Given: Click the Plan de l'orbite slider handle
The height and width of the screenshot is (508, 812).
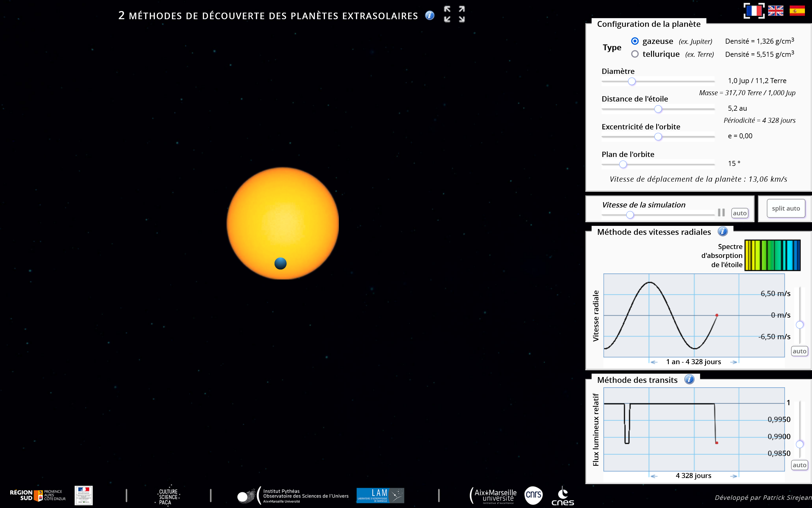Looking at the screenshot, I should (x=623, y=164).
